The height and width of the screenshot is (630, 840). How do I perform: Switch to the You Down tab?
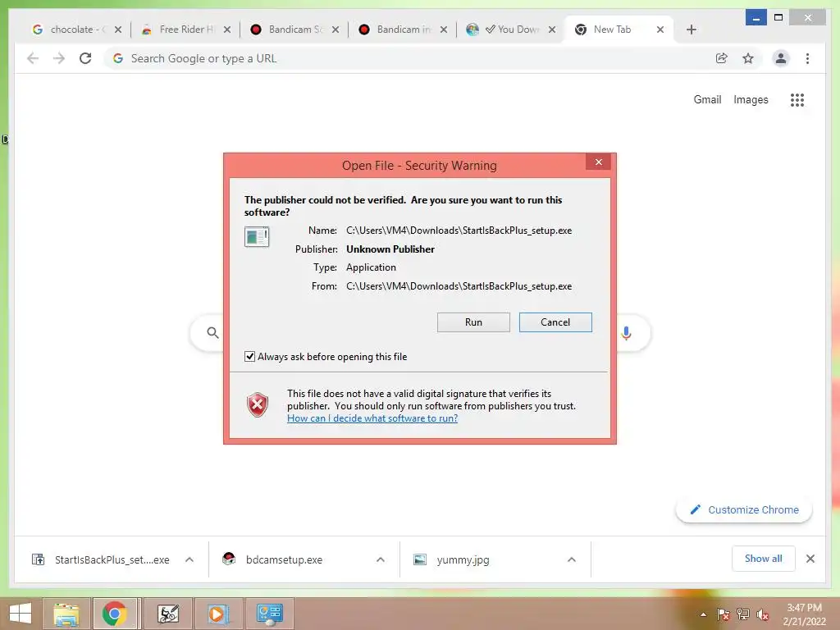511,30
